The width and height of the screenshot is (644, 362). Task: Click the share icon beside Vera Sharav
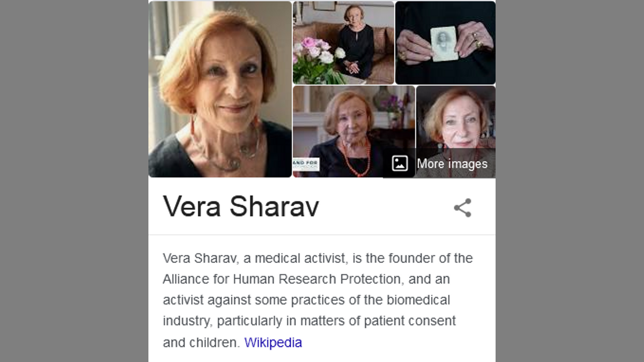tap(462, 208)
